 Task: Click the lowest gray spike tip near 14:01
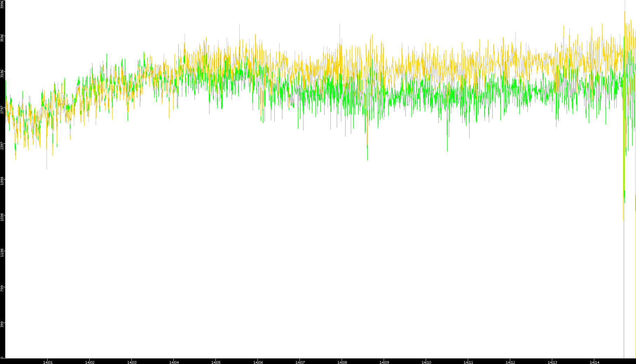[x=47, y=169]
